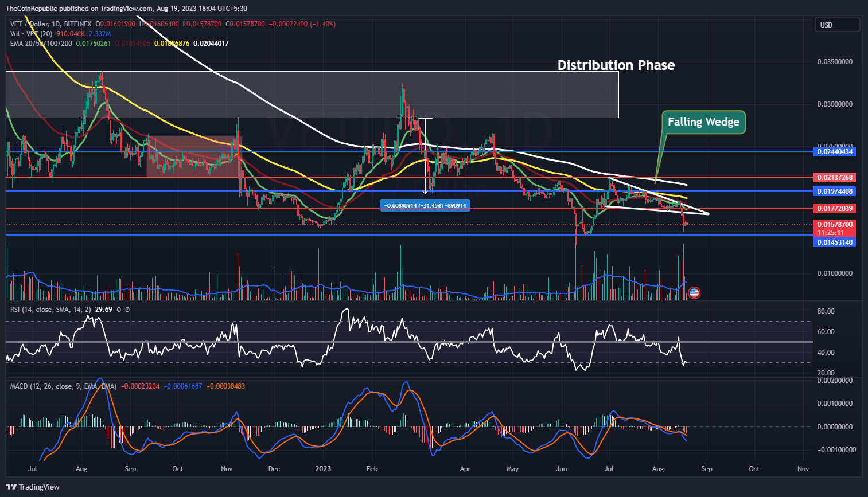
Task: Click the RSI scale value 60.00
Action: click(x=826, y=332)
